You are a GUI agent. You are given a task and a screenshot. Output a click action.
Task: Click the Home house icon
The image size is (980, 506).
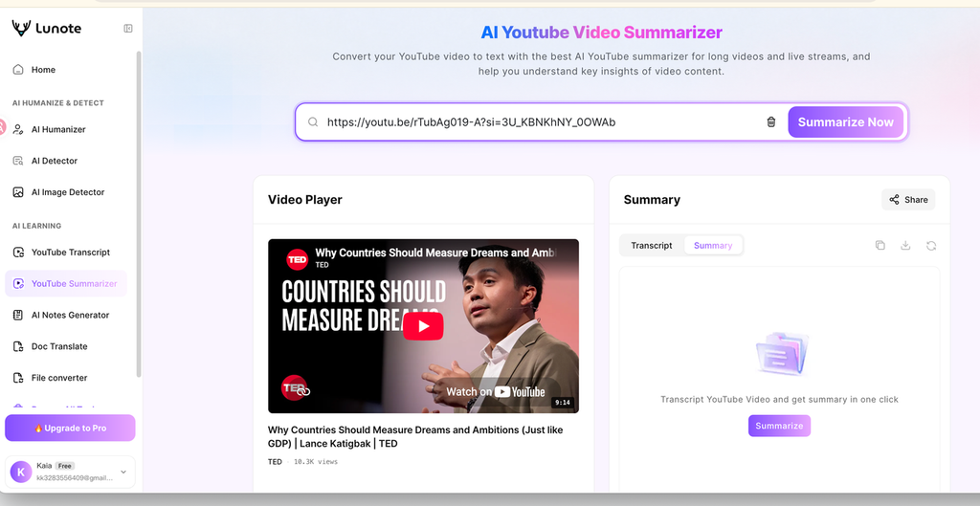[x=18, y=69]
